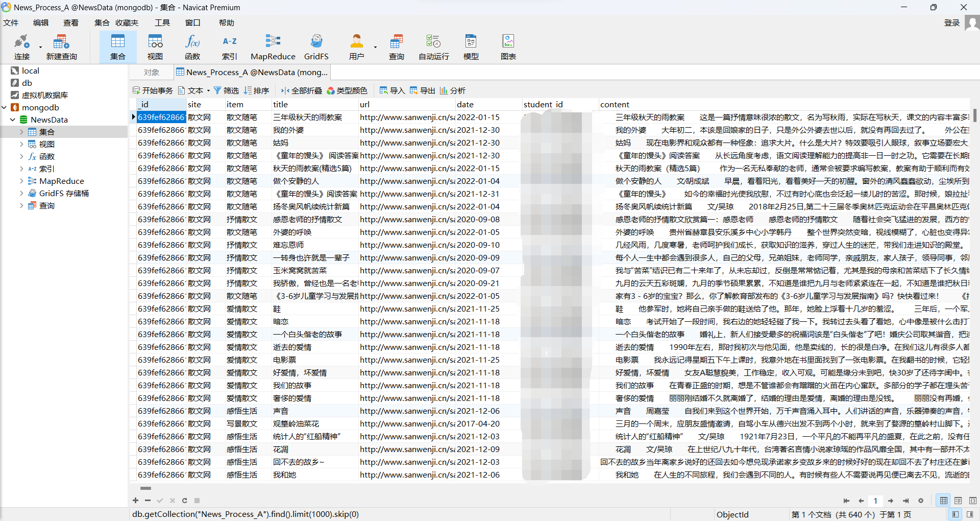
Task: Open the 工具 menu
Action: [x=162, y=22]
